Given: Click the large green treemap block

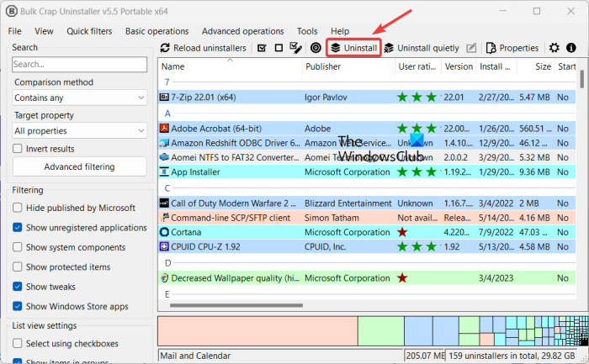Looking at the screenshot, I should tap(381, 331).
